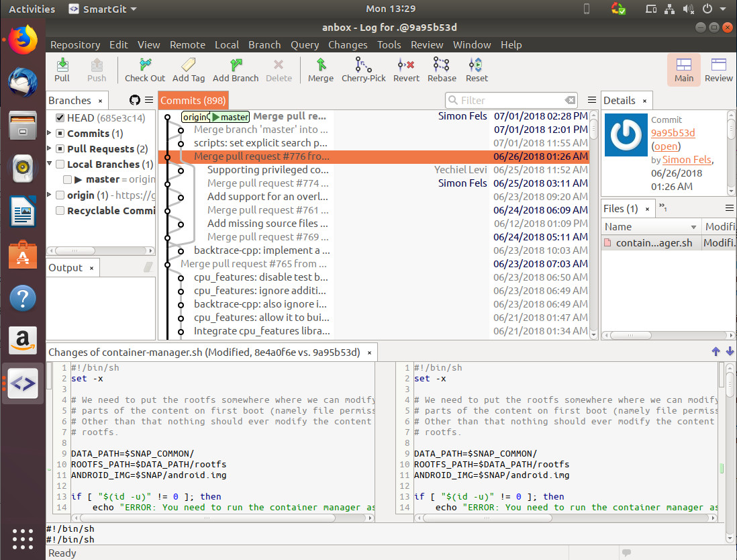Image resolution: width=737 pixels, height=560 pixels.
Task: Click the Add Tag toolbar icon
Action: [189, 67]
